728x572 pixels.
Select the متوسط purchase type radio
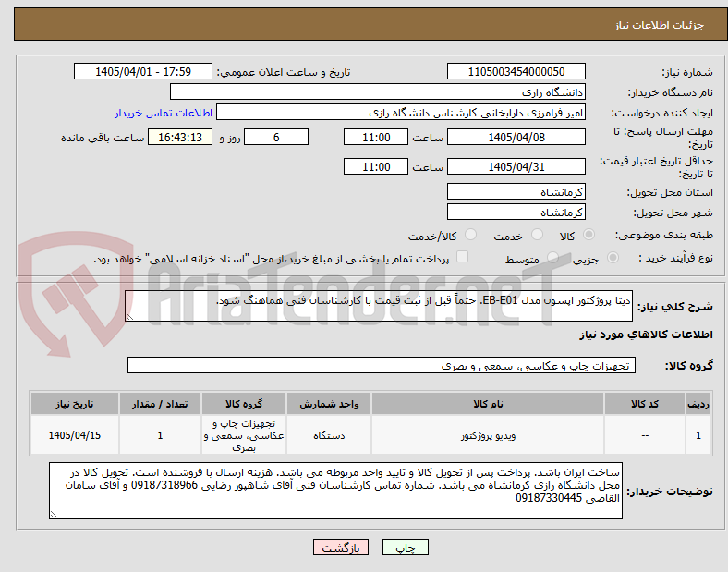[552, 258]
